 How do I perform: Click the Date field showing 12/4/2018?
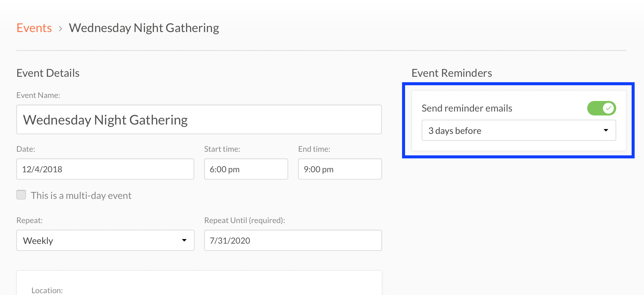[x=105, y=169]
